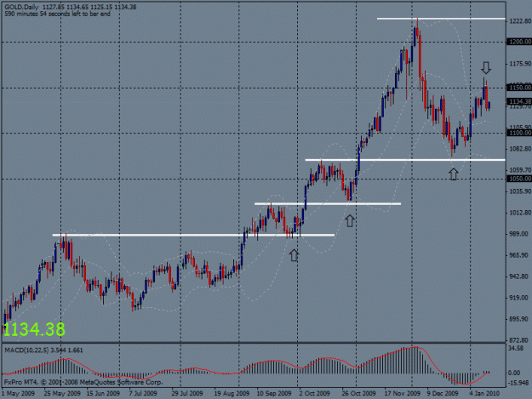Click the 4 Jan 2010 date label

tap(484, 393)
